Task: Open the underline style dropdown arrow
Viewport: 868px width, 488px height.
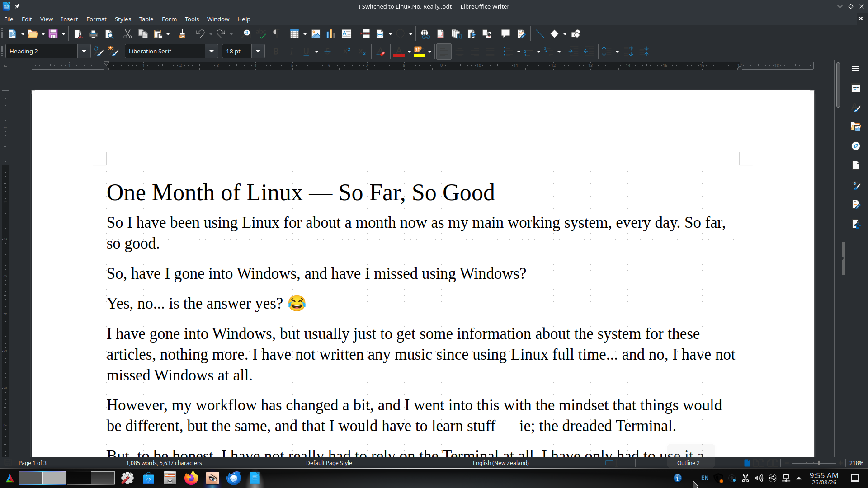Action: click(x=316, y=52)
